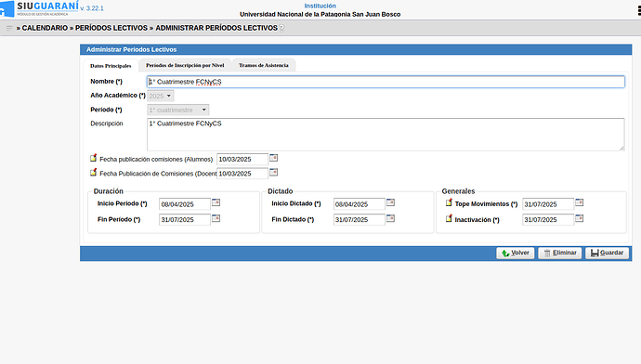641x364 pixels.
Task: Click the Volver button
Action: tap(515, 253)
